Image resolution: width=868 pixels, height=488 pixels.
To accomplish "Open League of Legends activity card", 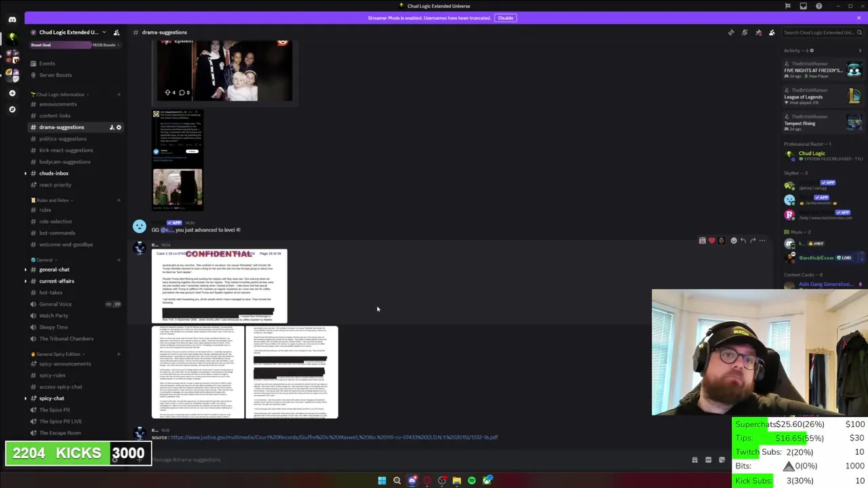I will [824, 96].
